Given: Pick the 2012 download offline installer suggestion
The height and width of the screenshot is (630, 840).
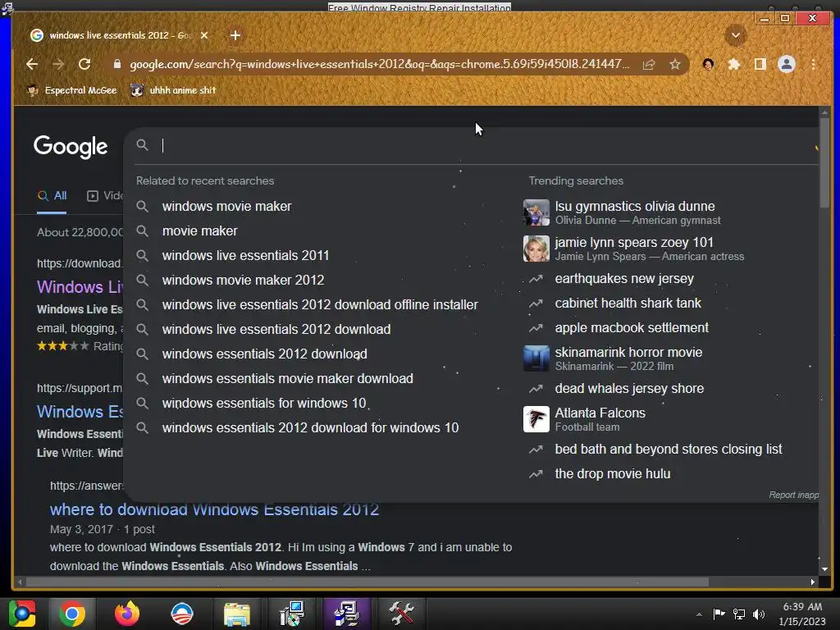Looking at the screenshot, I should [x=320, y=305].
